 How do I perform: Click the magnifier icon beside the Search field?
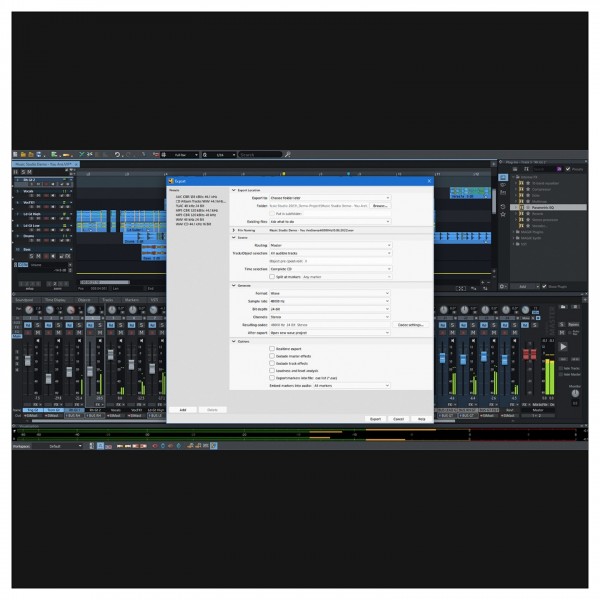point(288,155)
